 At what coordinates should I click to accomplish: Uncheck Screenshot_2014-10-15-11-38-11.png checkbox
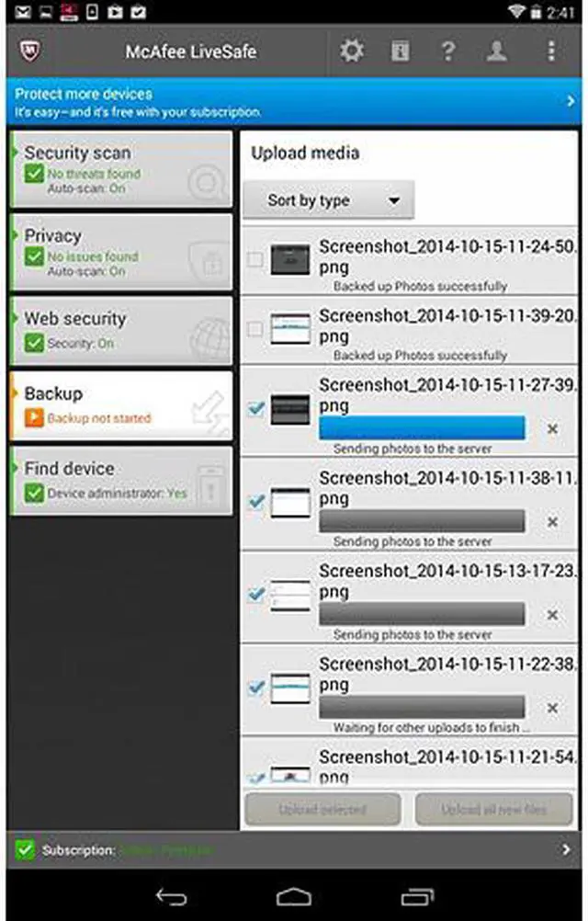tap(255, 502)
